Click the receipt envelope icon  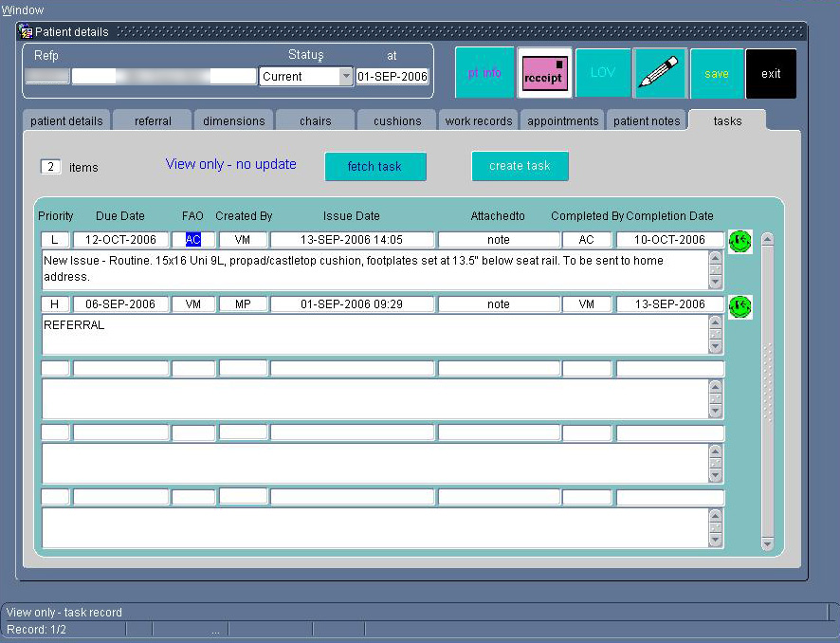click(x=544, y=73)
